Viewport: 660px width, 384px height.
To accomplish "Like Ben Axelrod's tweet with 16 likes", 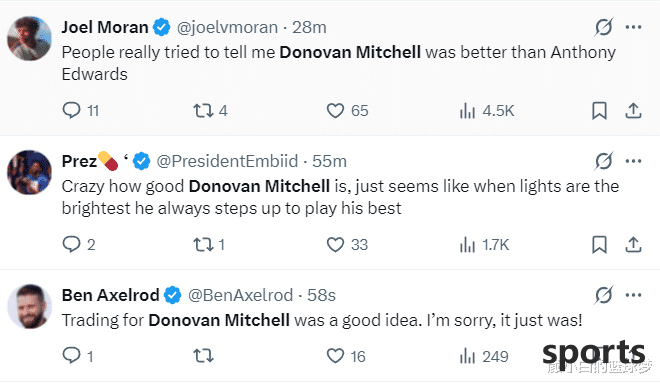I will pos(335,356).
